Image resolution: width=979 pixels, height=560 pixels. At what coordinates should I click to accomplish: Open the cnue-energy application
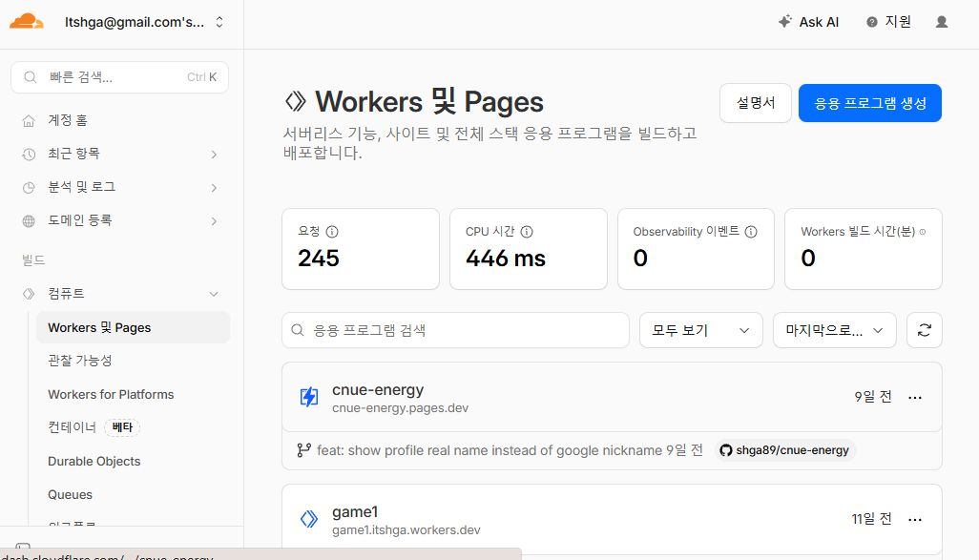tap(378, 389)
